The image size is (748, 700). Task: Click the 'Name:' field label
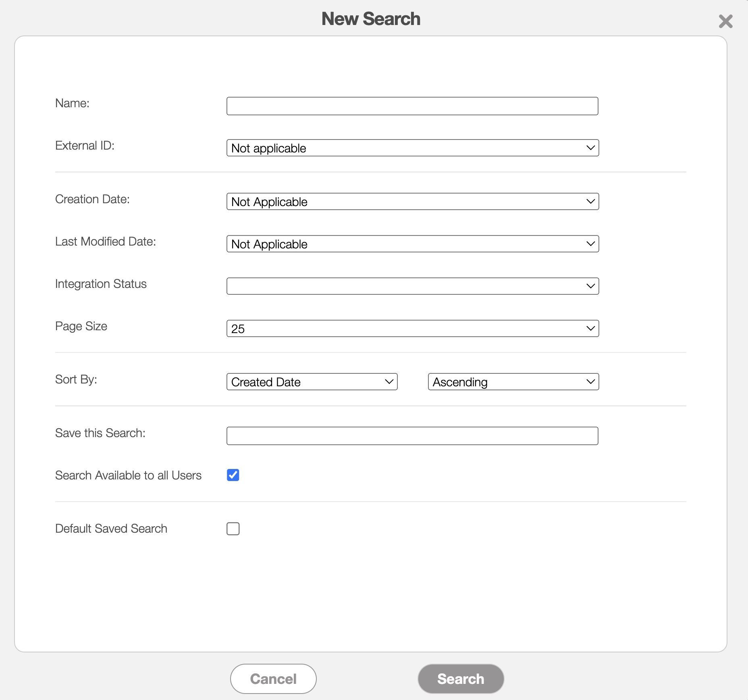(x=72, y=103)
